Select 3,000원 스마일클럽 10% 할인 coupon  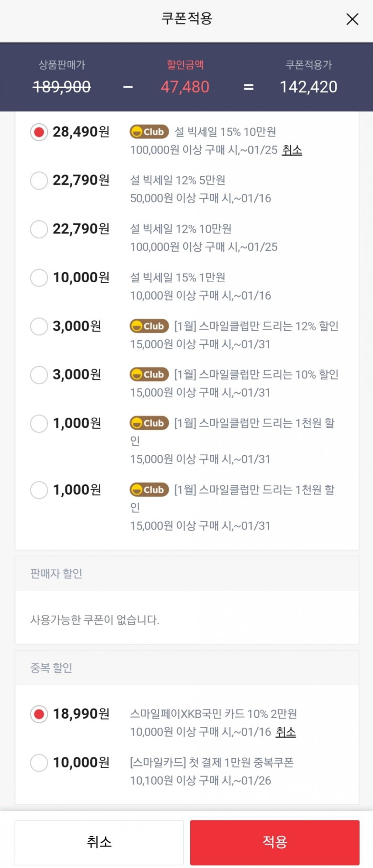(39, 375)
